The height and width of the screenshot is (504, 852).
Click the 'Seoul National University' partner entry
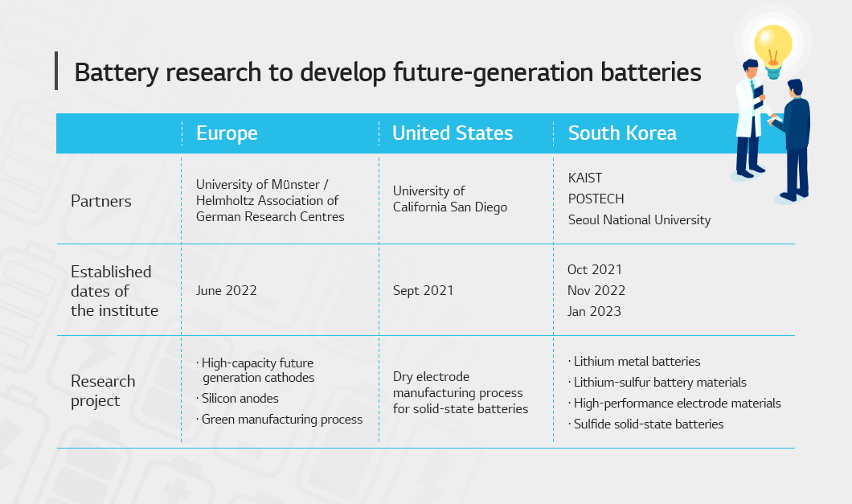point(639,219)
